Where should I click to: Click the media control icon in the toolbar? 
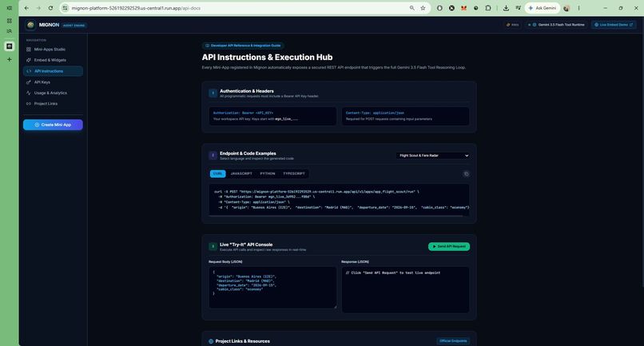coord(518,8)
